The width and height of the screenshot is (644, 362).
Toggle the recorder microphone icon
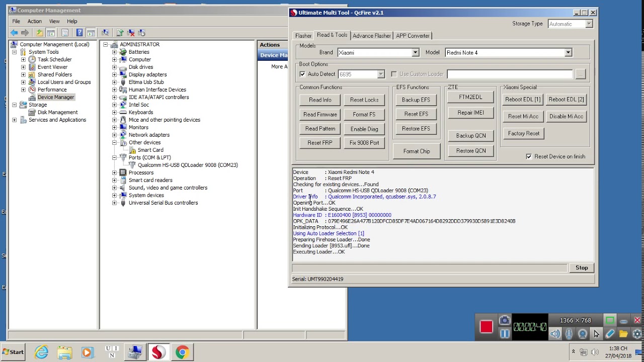(x=569, y=334)
